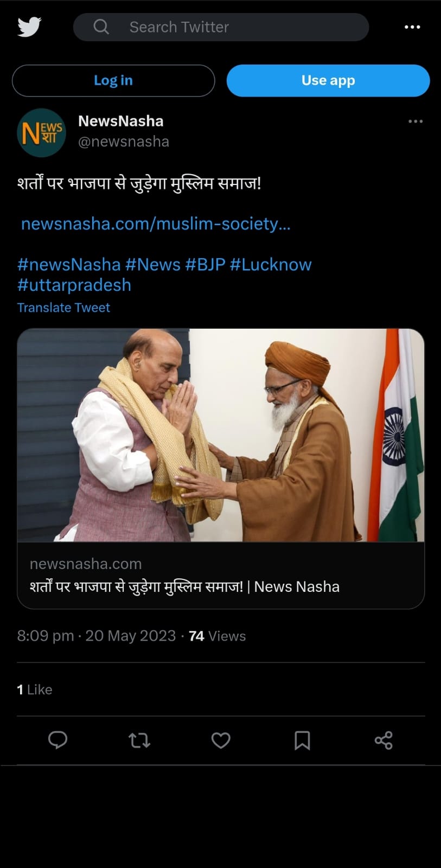Image resolution: width=441 pixels, height=868 pixels.
Task: Open the #BJP hashtag
Action: [205, 264]
